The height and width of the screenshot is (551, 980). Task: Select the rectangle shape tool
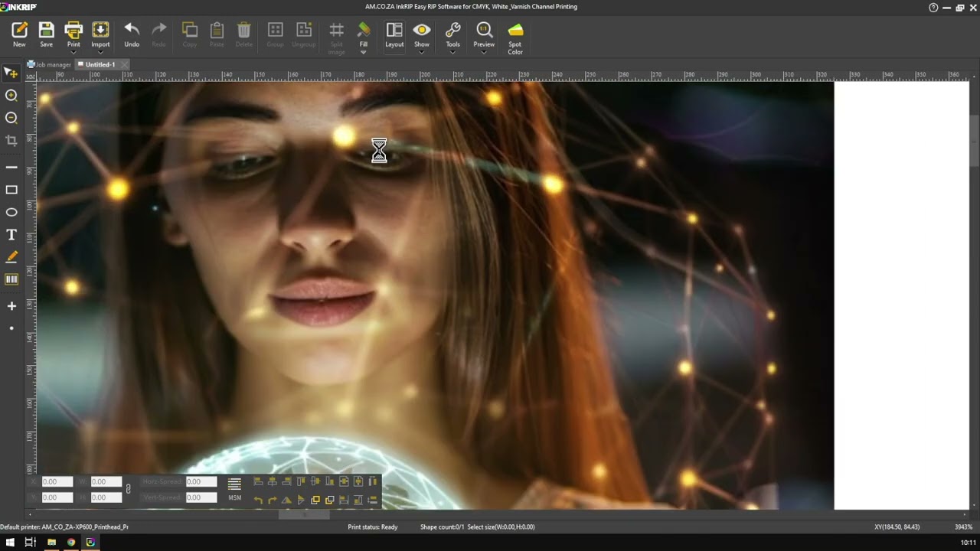coord(11,190)
